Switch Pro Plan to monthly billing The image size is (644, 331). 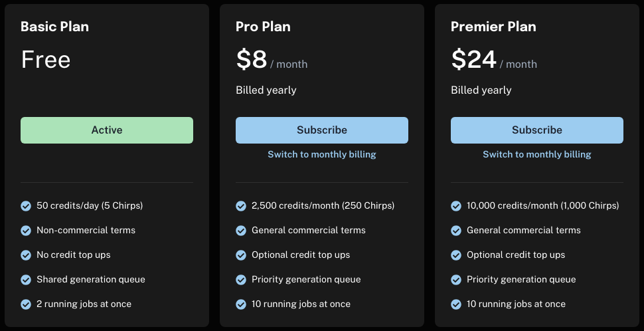point(322,154)
